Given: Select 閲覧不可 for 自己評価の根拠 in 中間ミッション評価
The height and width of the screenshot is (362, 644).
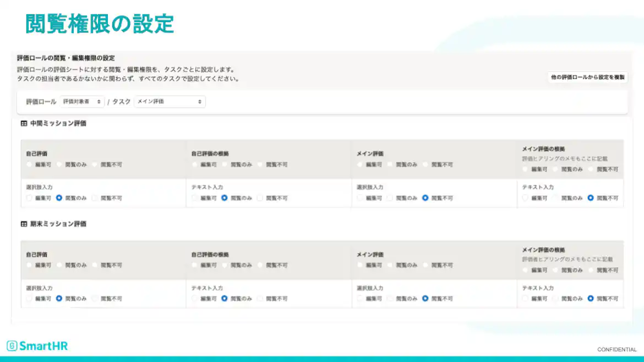Looking at the screenshot, I should click(x=260, y=164).
